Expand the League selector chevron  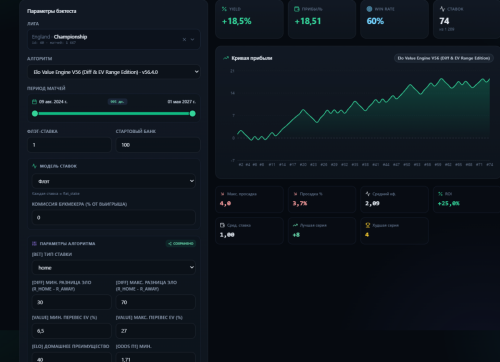click(192, 39)
